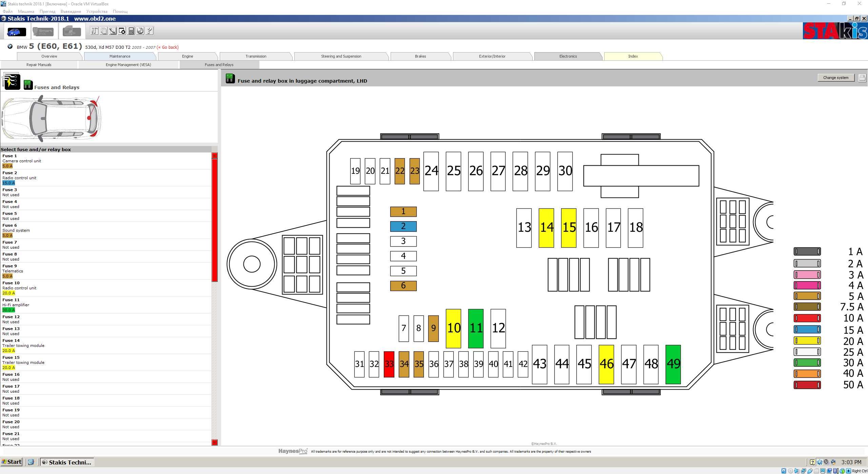Open the question mark help icon
This screenshot has height=474, width=868.
[x=150, y=31]
